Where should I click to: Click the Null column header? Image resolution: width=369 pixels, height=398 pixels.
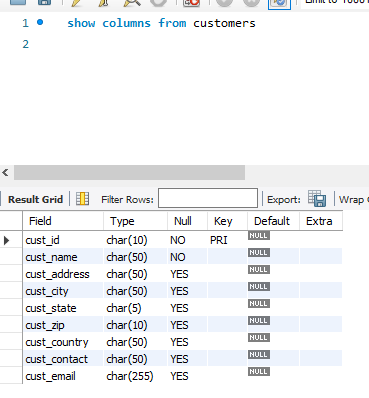click(187, 221)
